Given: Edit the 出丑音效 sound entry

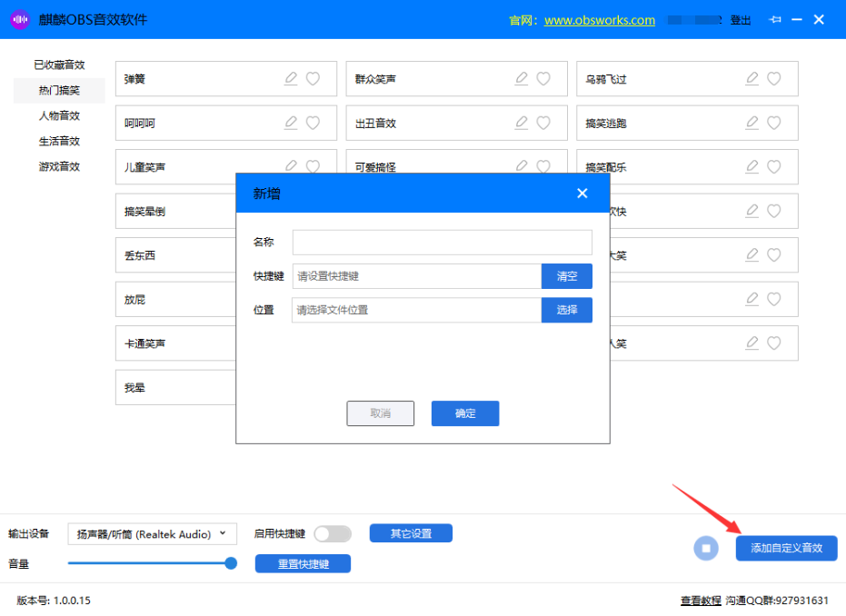Looking at the screenshot, I should pyautogui.click(x=522, y=123).
